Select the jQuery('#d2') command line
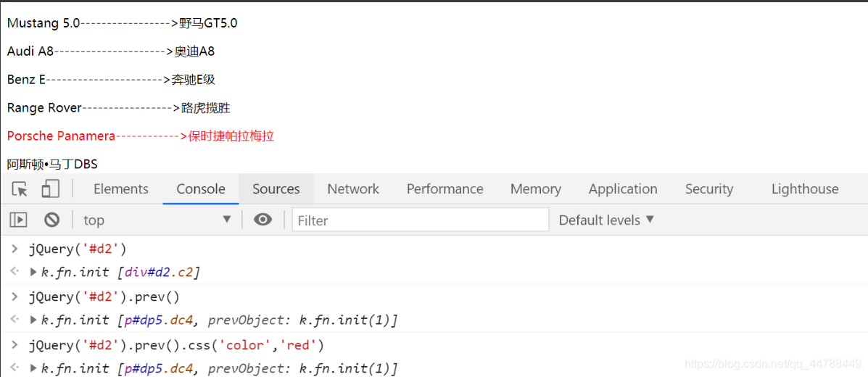 (x=78, y=249)
